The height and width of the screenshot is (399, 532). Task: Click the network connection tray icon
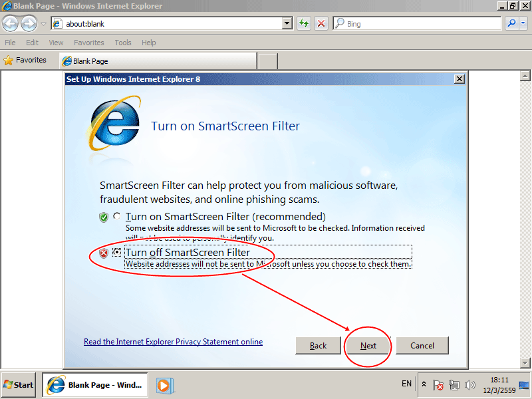[454, 385]
